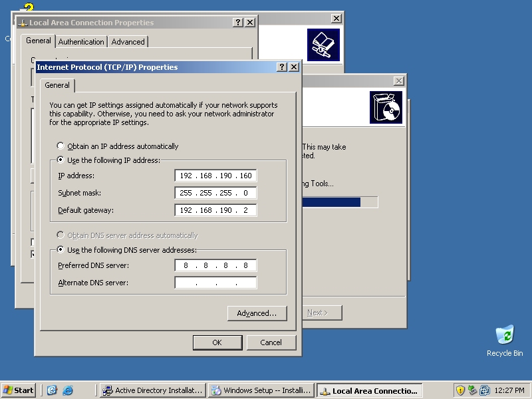Click the IP address field

point(215,176)
